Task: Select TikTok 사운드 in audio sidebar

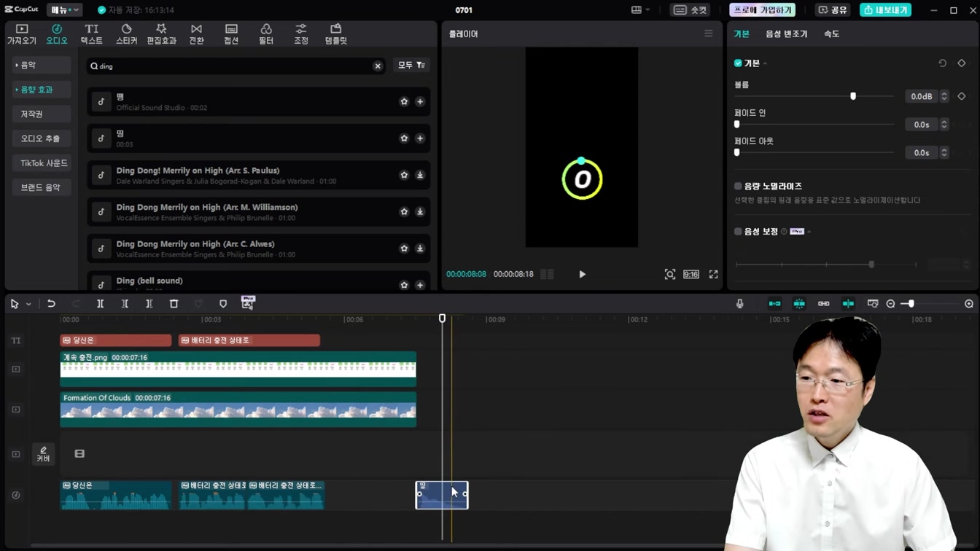Action: click(x=41, y=163)
